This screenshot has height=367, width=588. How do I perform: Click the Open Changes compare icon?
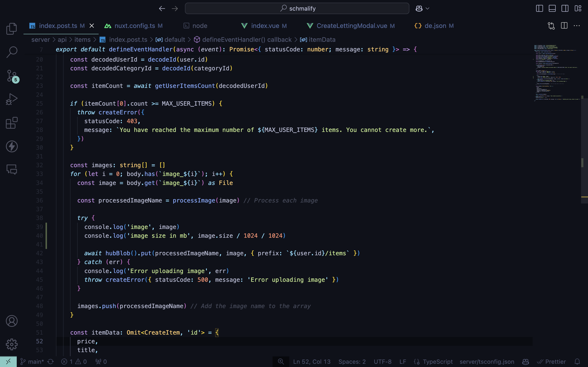pyautogui.click(x=551, y=26)
